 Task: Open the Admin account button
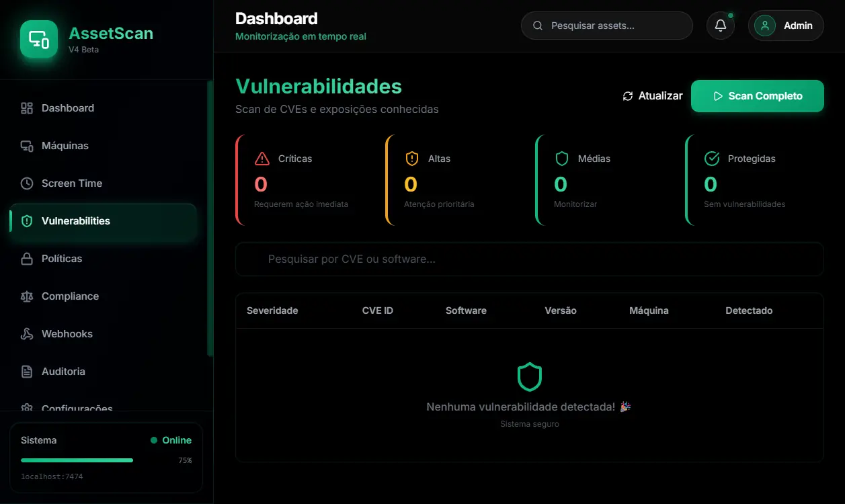(786, 26)
